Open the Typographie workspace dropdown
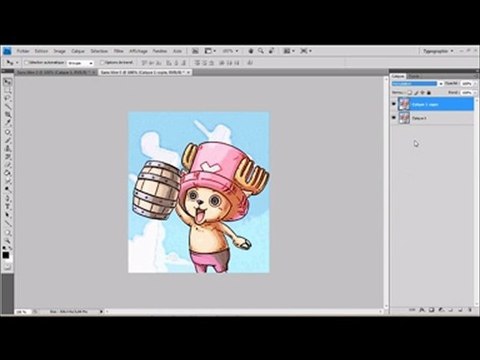 [x=438, y=51]
